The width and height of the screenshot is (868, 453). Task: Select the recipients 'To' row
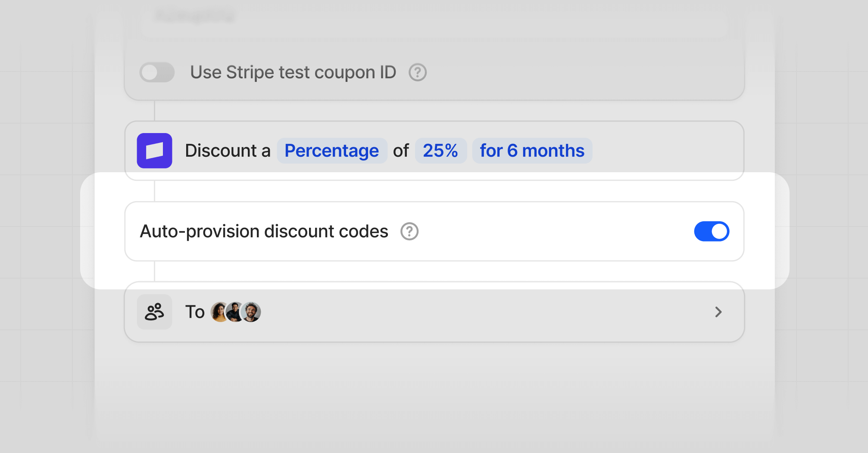tap(434, 313)
